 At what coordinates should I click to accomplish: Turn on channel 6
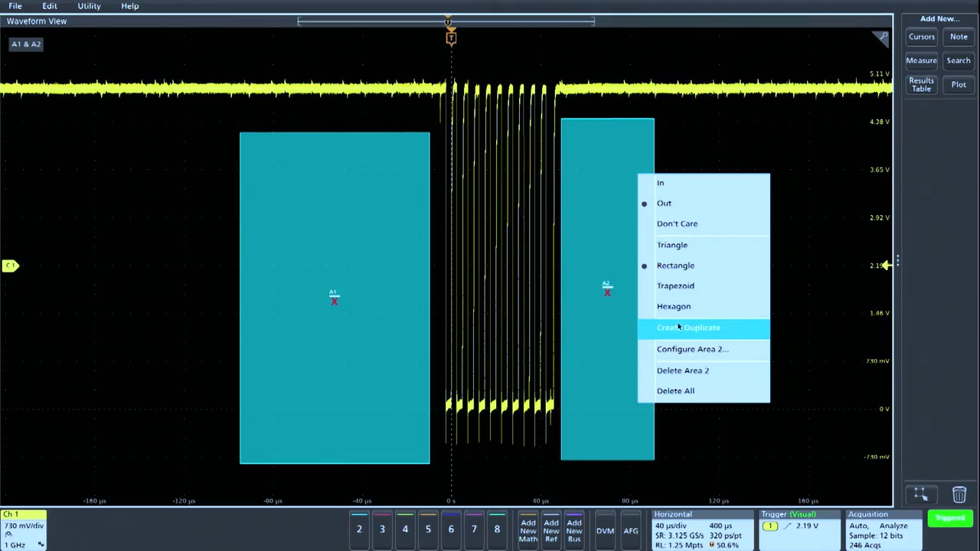[x=451, y=529]
